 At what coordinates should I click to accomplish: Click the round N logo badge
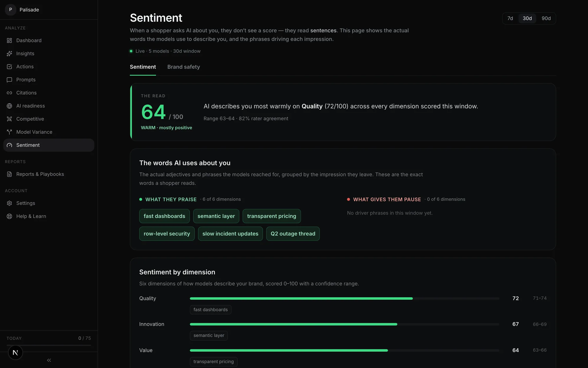click(15, 352)
